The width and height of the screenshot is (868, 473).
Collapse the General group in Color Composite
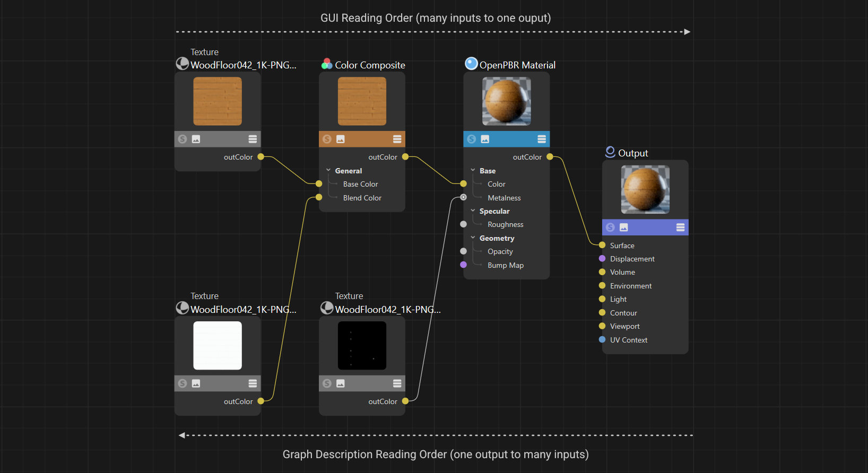(x=328, y=170)
